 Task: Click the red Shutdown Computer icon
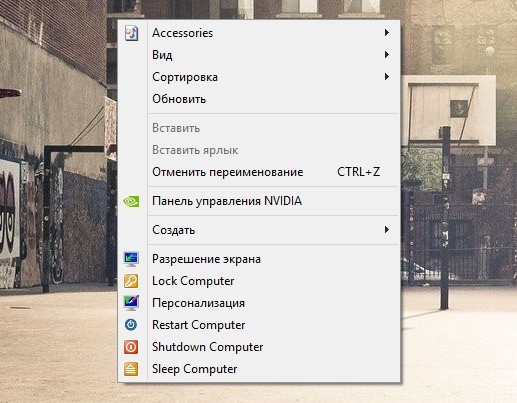click(131, 347)
